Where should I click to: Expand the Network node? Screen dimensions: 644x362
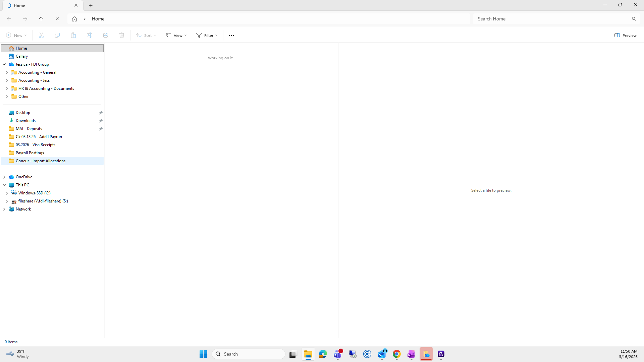[4, 209]
